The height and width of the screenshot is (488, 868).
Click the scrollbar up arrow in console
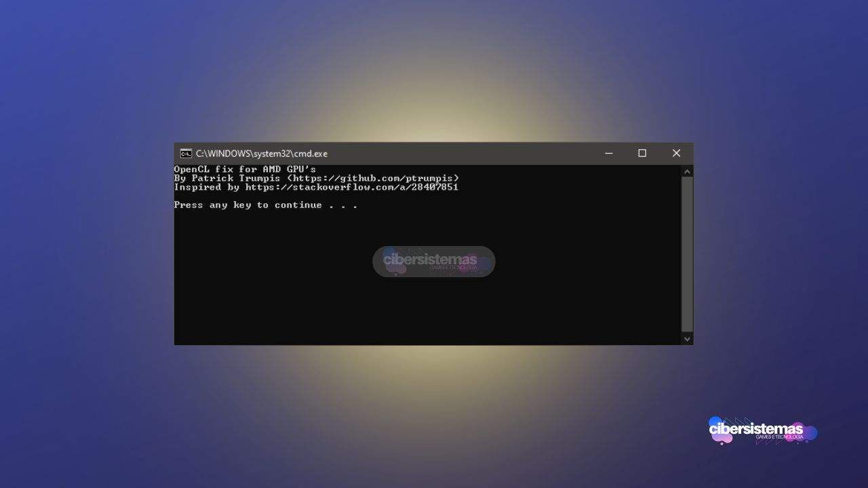(x=687, y=171)
